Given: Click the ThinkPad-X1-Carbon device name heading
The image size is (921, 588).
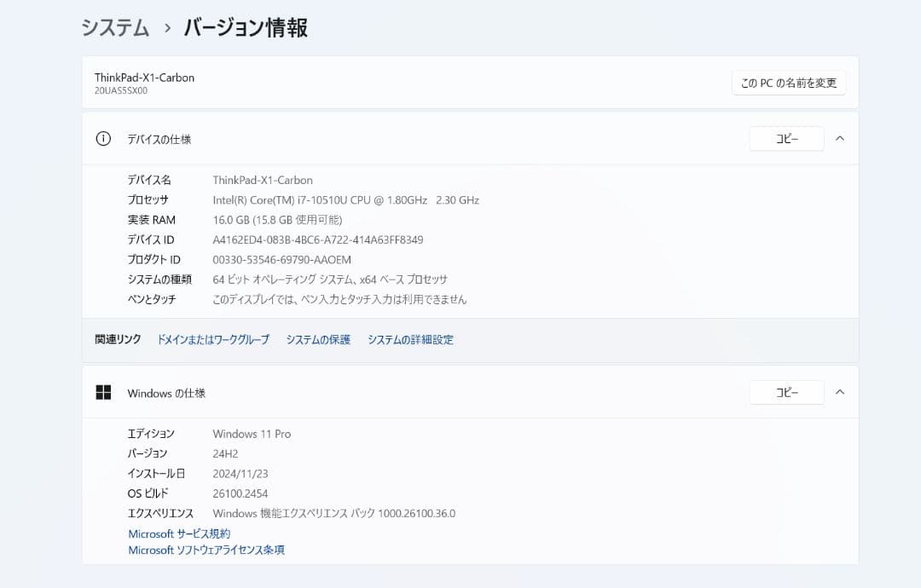Looking at the screenshot, I should coord(144,77).
